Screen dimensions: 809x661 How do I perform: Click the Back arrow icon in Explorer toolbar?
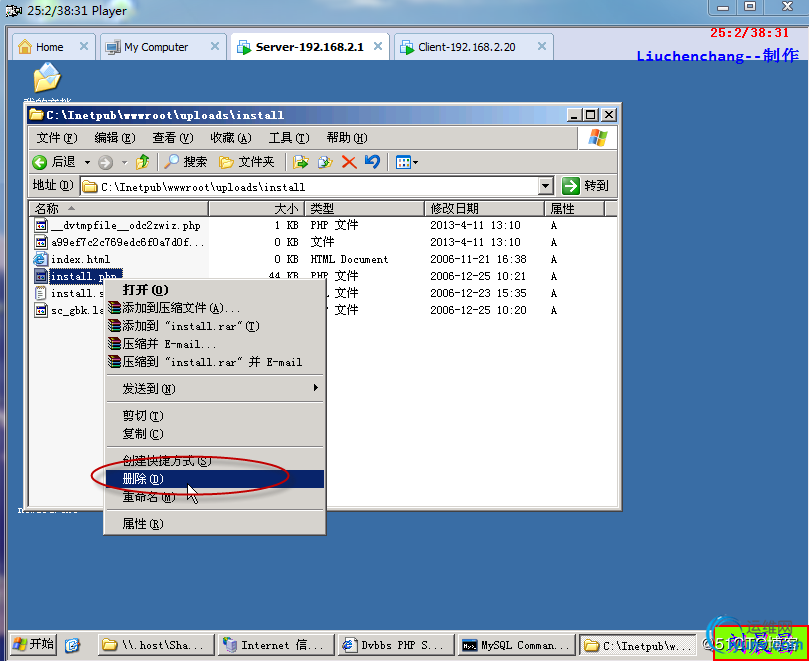click(x=40, y=163)
